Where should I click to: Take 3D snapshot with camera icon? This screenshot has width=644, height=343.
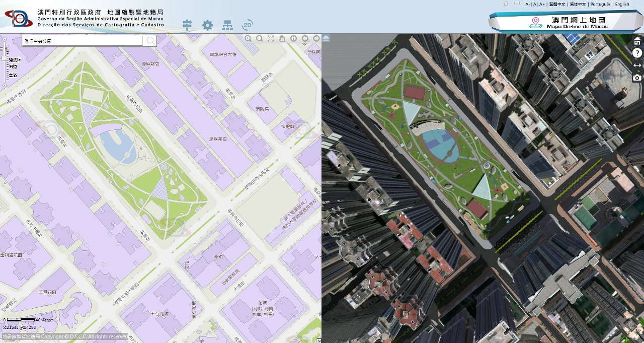[x=637, y=78]
